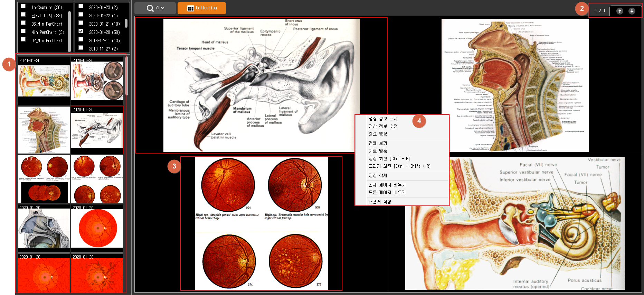The width and height of the screenshot is (644, 295).
Task: Choose 소견서 작성 menu entry
Action: pyautogui.click(x=380, y=202)
